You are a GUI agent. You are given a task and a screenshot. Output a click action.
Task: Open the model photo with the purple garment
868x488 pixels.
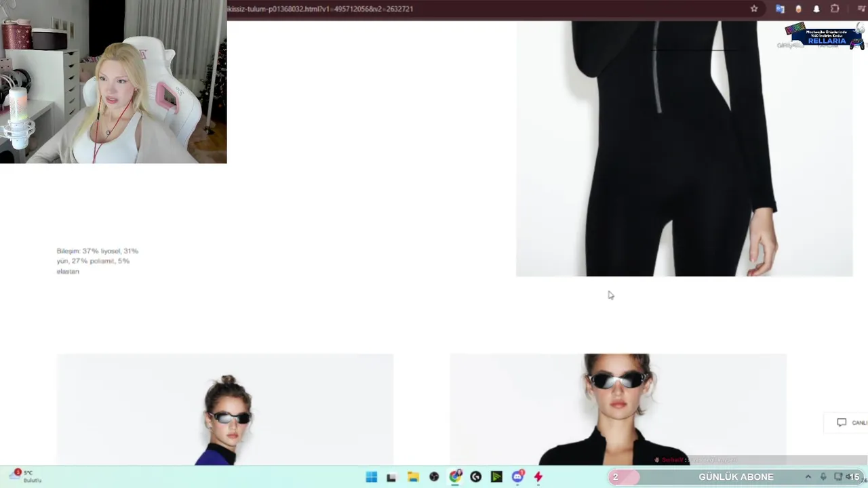coord(225,409)
